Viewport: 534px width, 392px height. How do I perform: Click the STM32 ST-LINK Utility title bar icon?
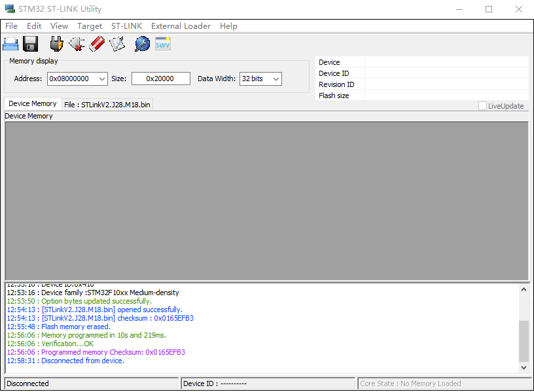point(10,9)
